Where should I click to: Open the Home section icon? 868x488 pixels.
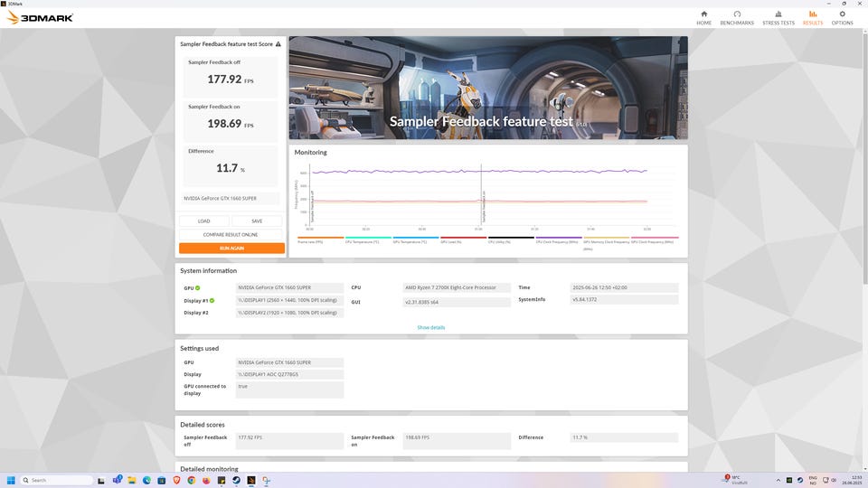(703, 16)
